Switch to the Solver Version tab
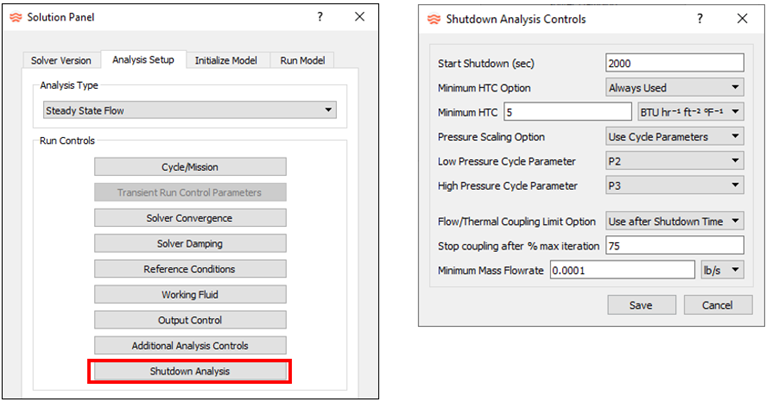The width and height of the screenshot is (767, 402). coord(61,60)
